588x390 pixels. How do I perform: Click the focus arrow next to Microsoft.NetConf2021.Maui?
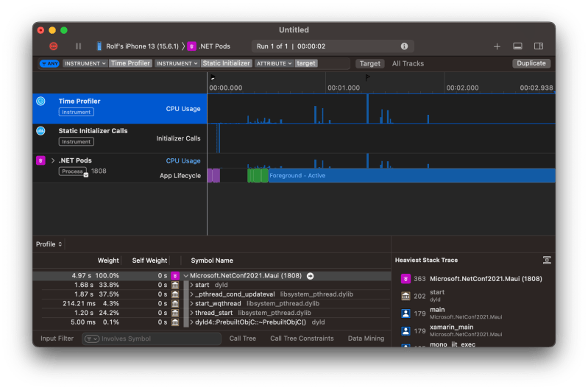point(310,276)
